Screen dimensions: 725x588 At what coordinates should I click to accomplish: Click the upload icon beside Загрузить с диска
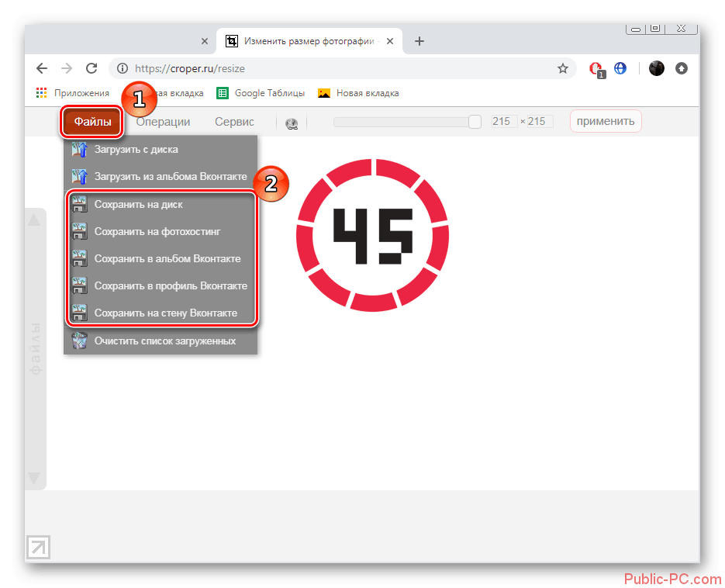(80, 150)
